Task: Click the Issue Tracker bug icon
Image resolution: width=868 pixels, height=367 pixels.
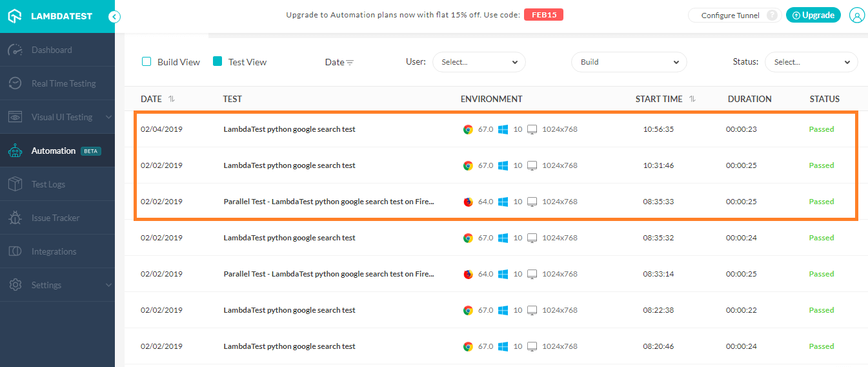Action: (x=15, y=218)
